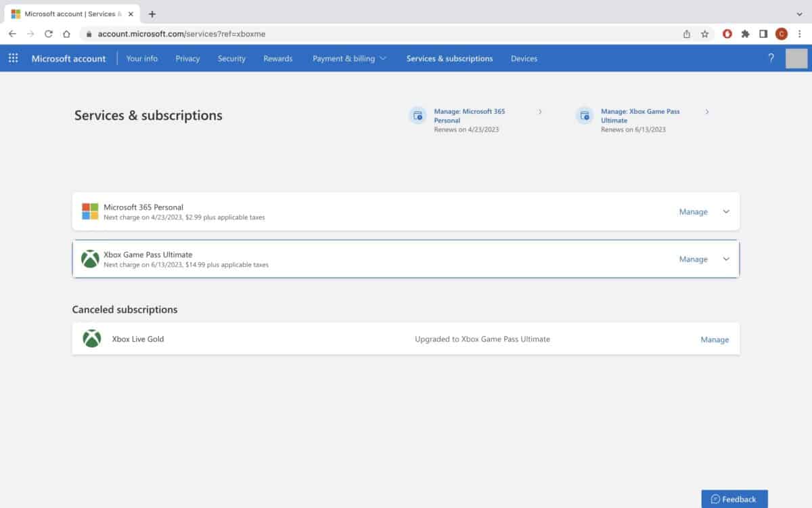Click the Feedback button

point(734,499)
